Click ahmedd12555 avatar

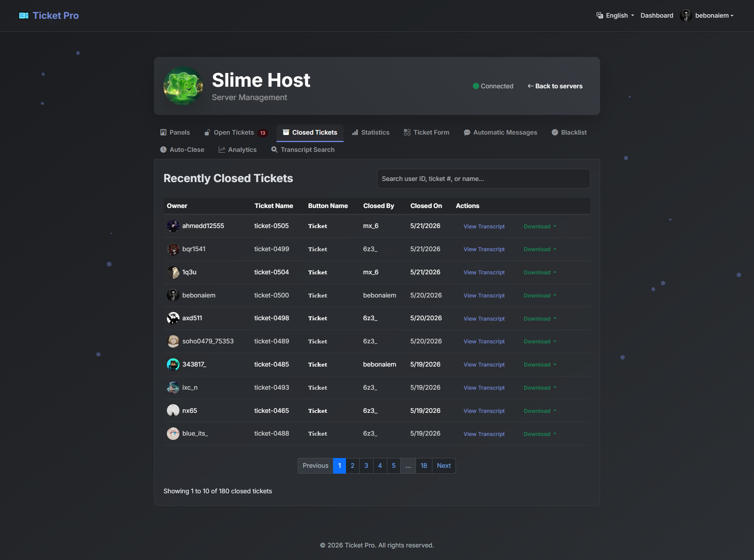(x=173, y=226)
